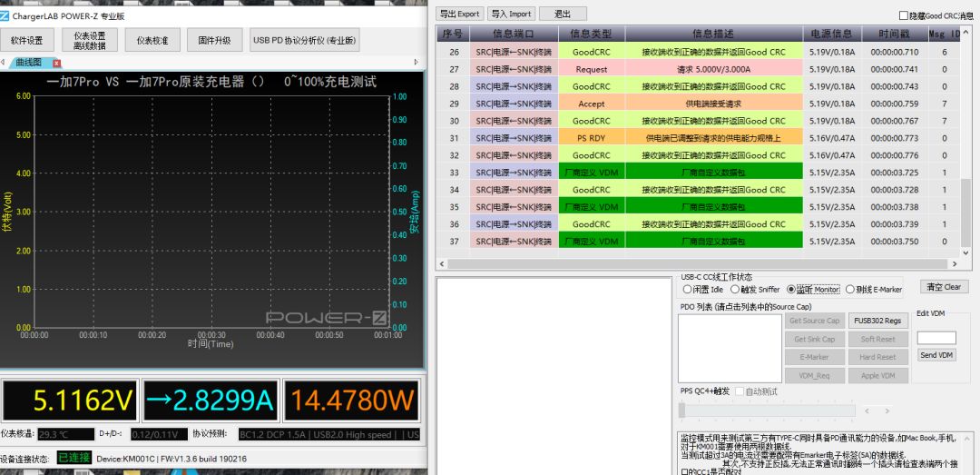Click the 5.1162V voltage readout

(71, 401)
